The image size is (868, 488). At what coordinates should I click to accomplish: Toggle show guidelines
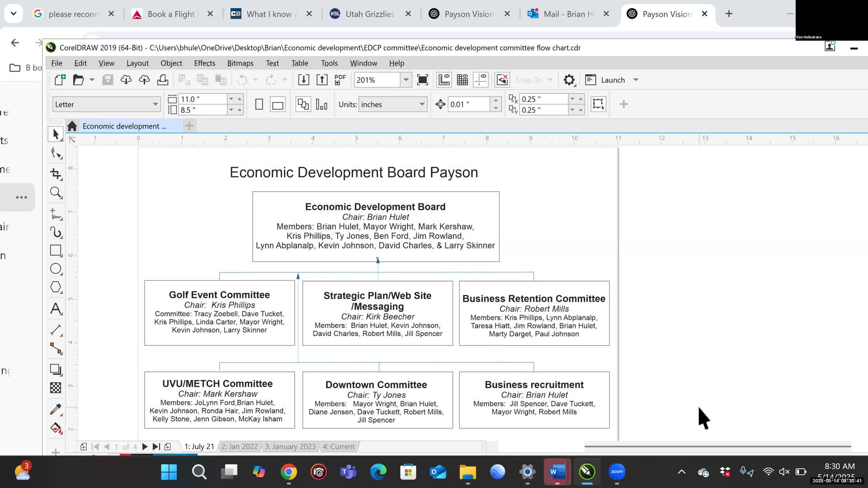pyautogui.click(x=481, y=80)
